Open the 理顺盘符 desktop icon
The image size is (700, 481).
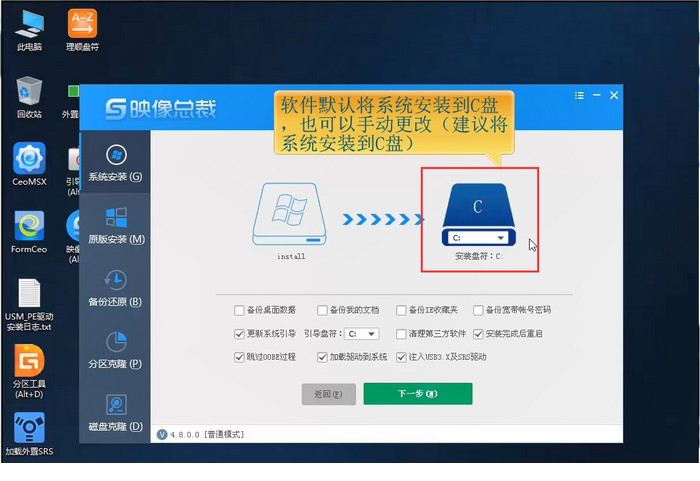click(82, 30)
